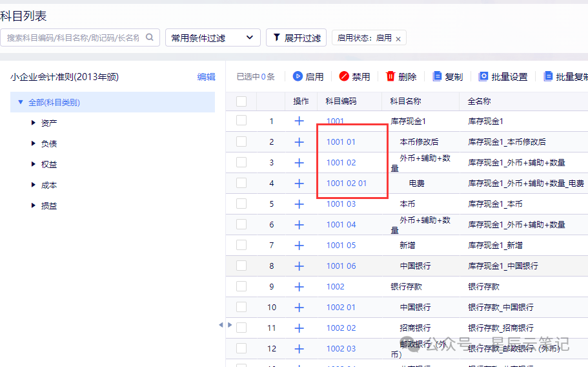This screenshot has width=588, height=367.
Task: Click the 编辑 link beside accounting standard
Action: coord(207,76)
